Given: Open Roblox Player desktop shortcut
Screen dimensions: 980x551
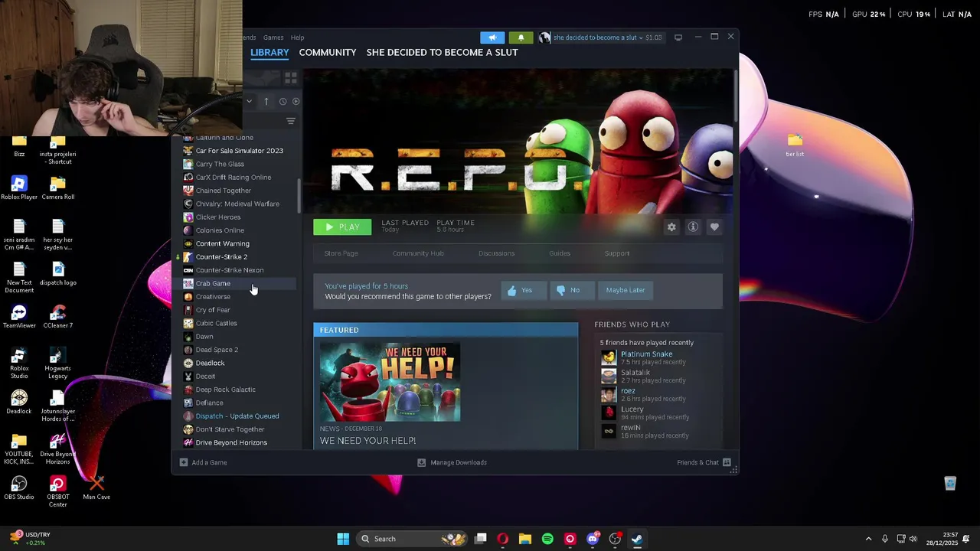Looking at the screenshot, I should (19, 187).
